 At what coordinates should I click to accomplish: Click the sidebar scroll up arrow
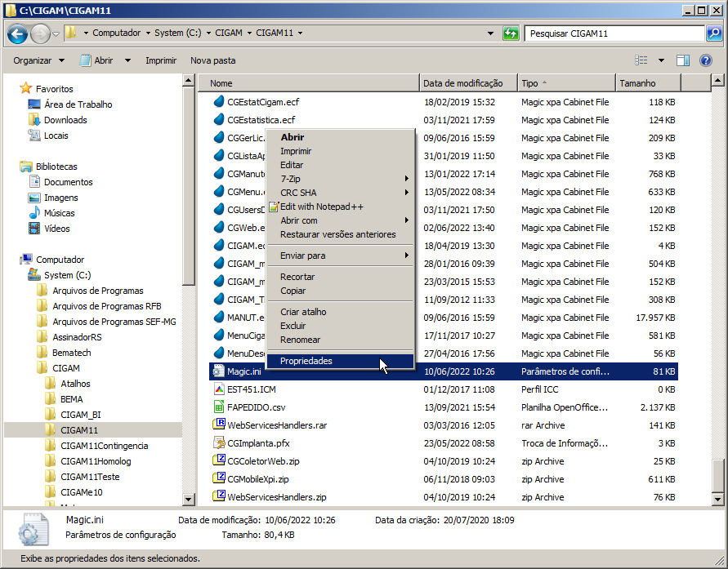tap(188, 80)
